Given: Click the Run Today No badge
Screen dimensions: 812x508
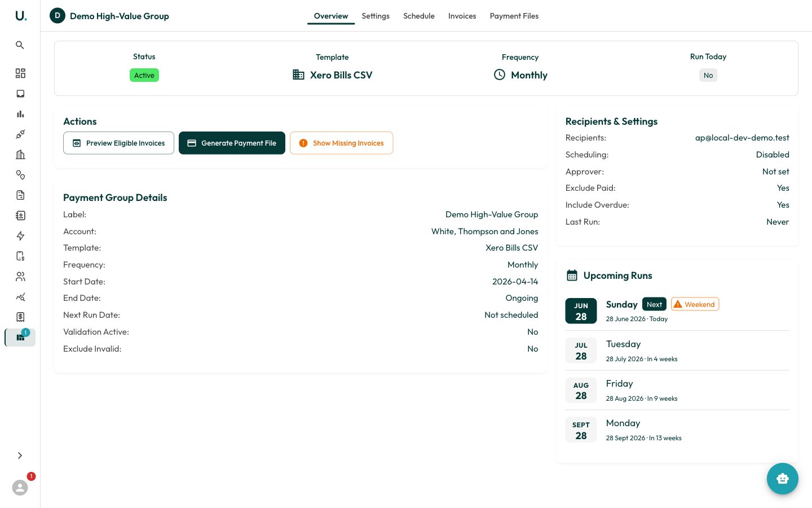Looking at the screenshot, I should click(x=708, y=75).
